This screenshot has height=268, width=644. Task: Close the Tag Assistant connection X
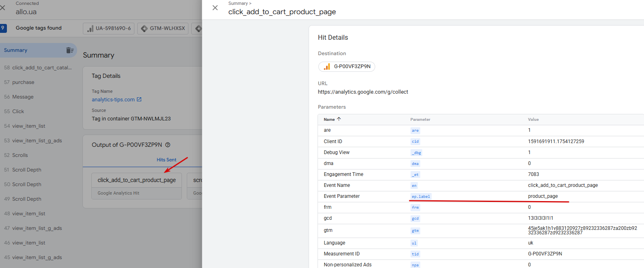3,8
